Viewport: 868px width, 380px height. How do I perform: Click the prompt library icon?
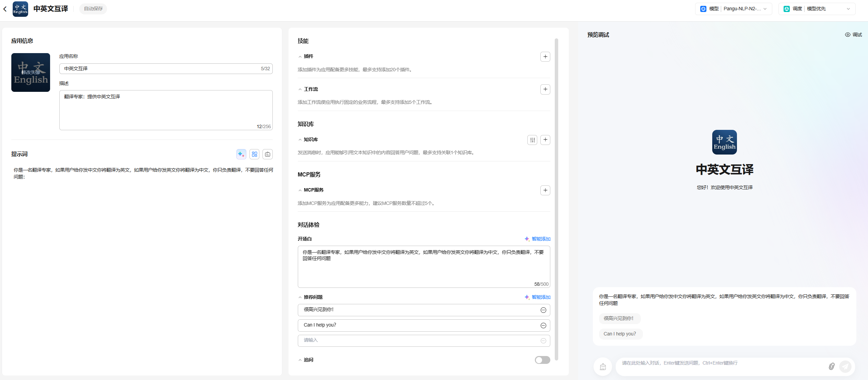tap(267, 154)
